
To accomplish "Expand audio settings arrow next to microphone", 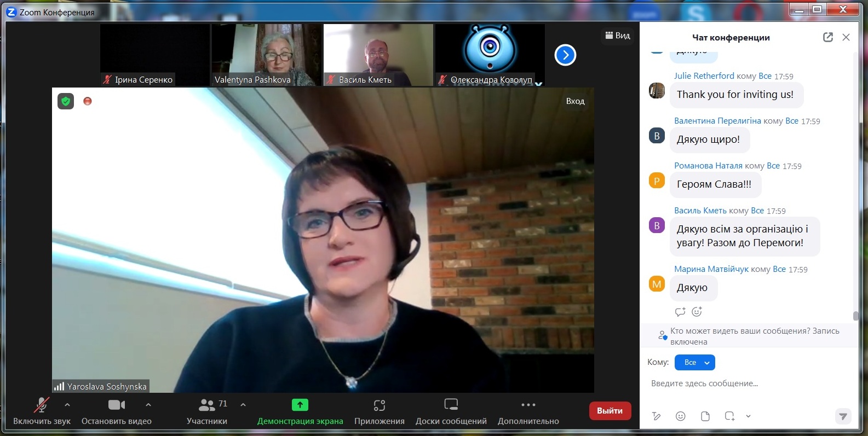I will tap(67, 405).
